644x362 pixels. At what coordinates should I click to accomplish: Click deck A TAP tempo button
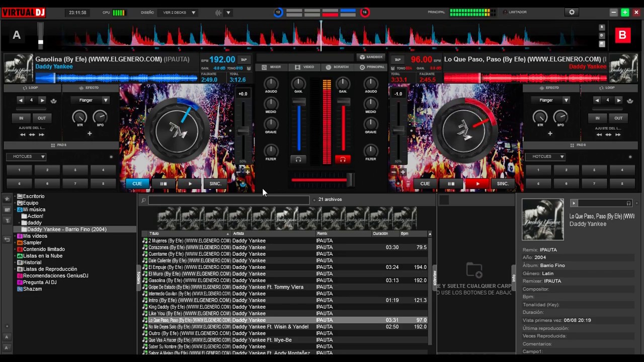click(244, 60)
